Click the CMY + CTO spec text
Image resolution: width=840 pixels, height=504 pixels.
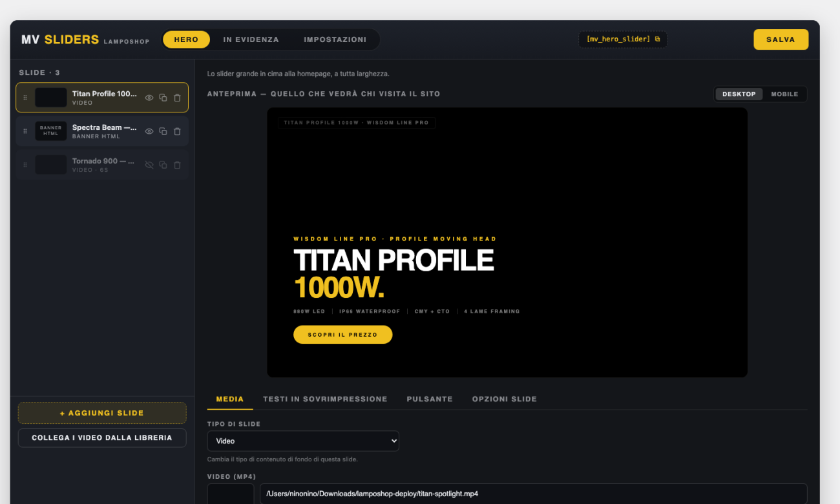pos(432,311)
